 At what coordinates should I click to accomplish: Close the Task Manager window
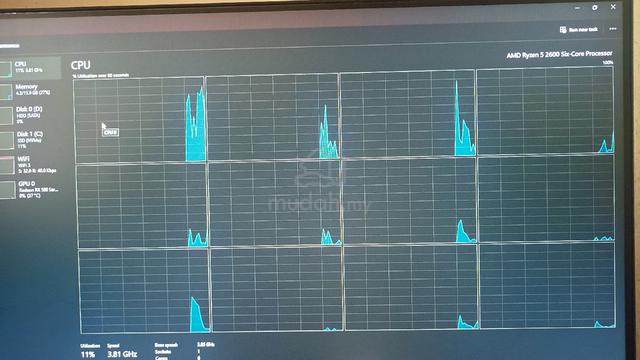click(x=613, y=7)
